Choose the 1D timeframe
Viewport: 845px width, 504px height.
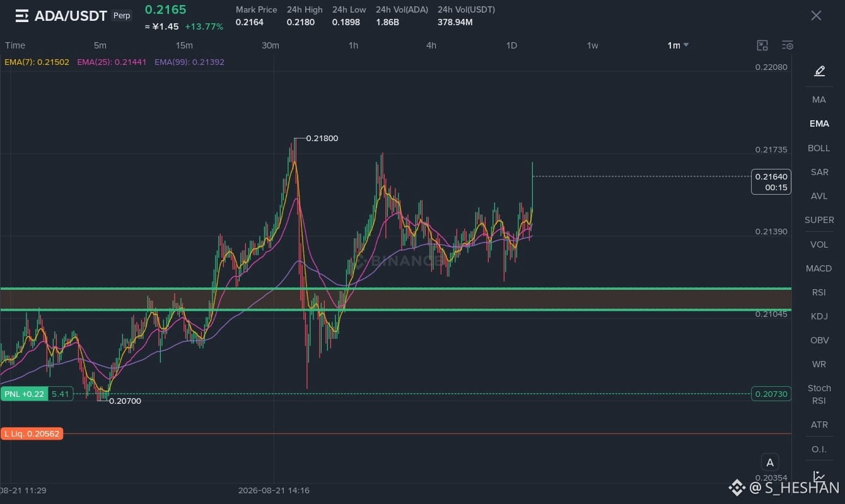(511, 45)
